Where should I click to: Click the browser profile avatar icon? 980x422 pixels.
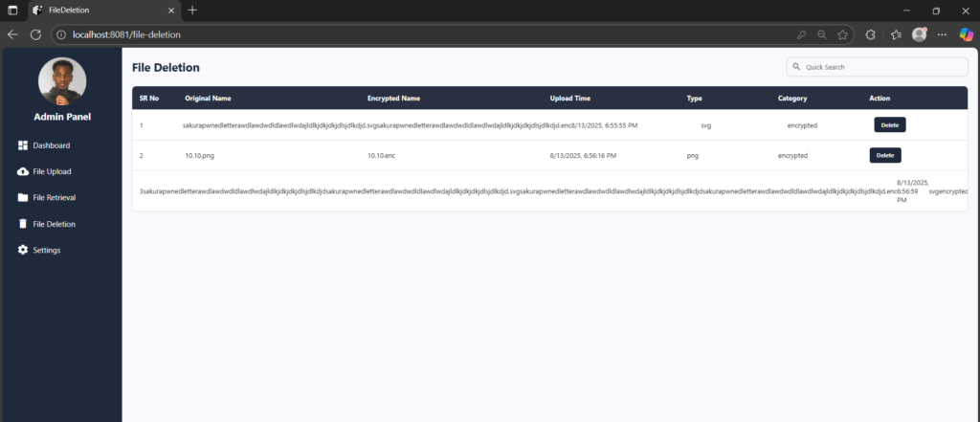click(x=920, y=34)
